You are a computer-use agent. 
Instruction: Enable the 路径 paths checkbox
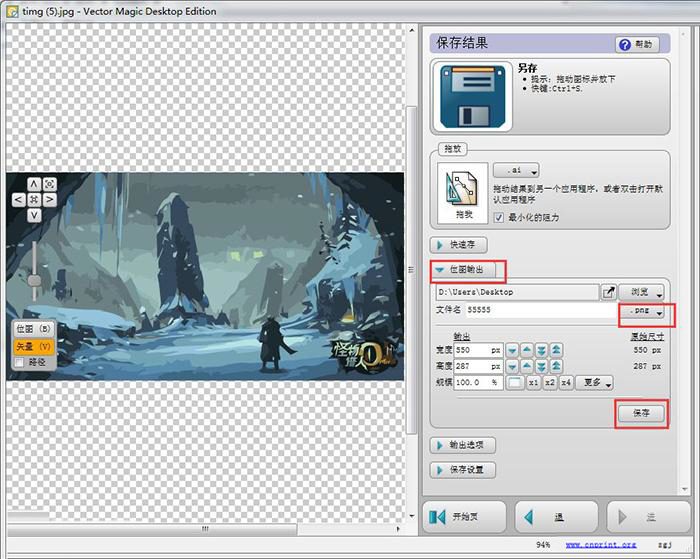[19, 362]
